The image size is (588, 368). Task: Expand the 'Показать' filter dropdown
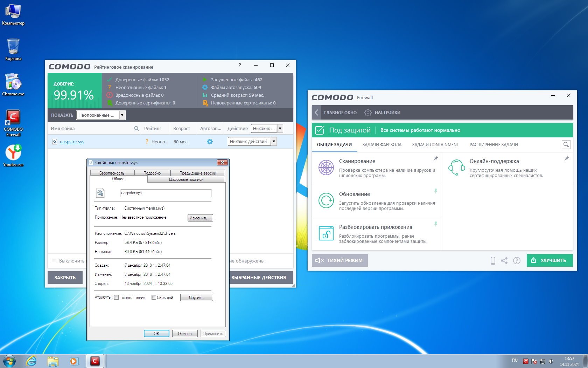click(122, 115)
